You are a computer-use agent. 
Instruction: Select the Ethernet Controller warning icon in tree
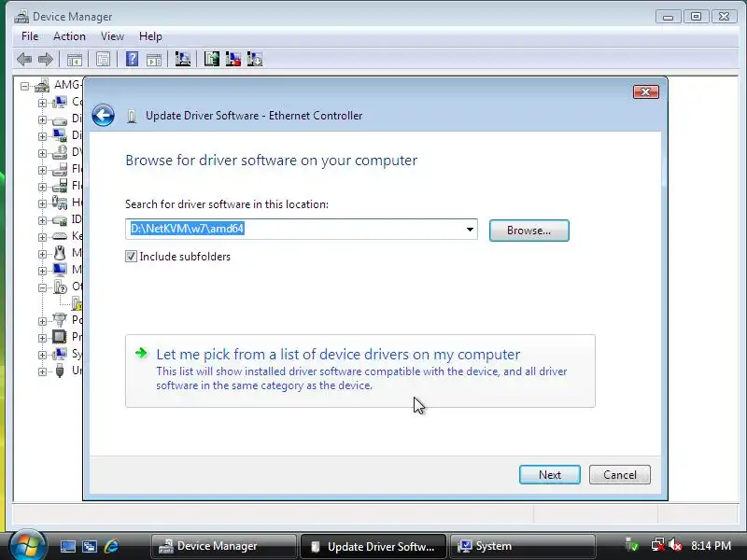point(78,303)
